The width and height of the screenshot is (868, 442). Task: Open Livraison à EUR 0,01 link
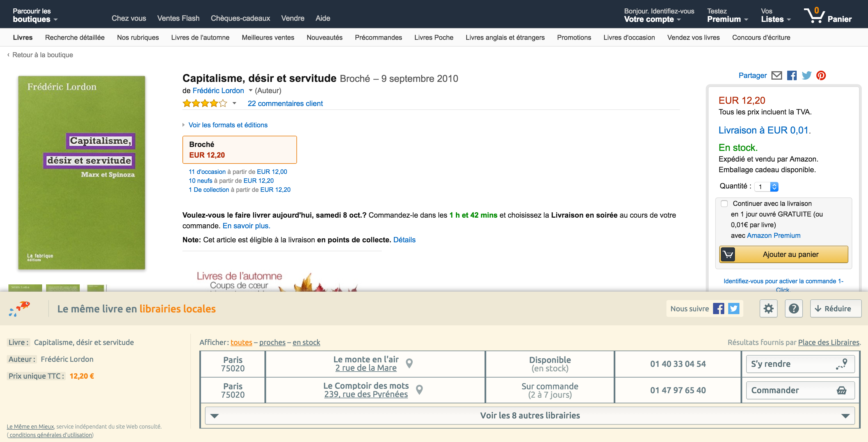[x=763, y=130]
